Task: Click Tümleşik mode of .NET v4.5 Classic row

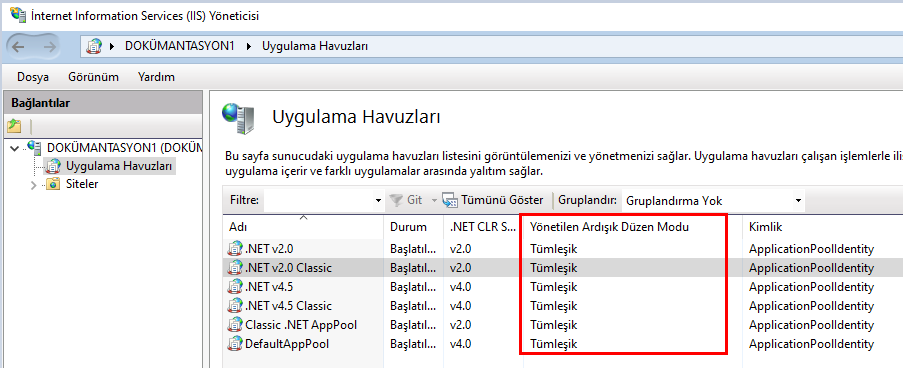Action: click(553, 306)
